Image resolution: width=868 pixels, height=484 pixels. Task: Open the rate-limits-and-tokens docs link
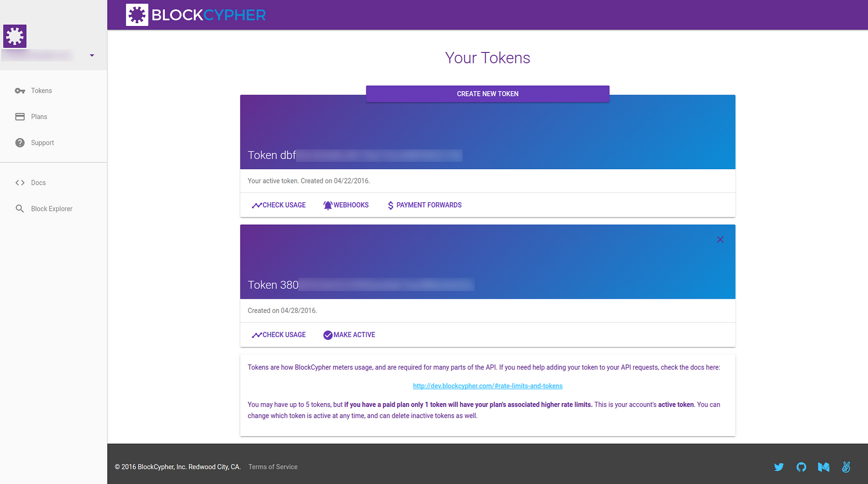[488, 386]
